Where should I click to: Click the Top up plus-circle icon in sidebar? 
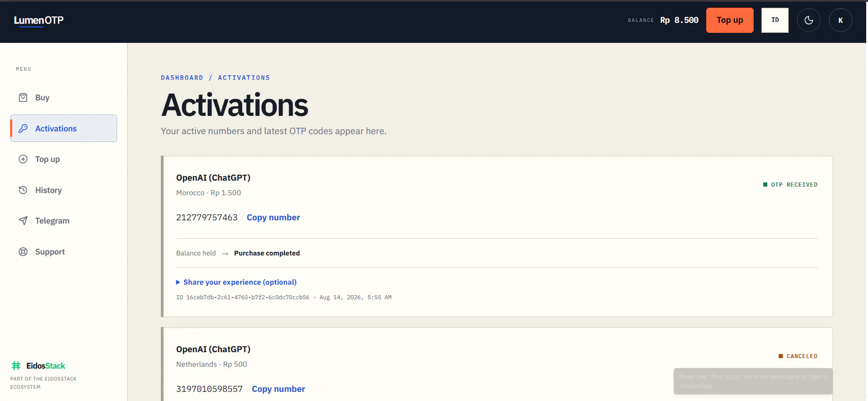(23, 159)
